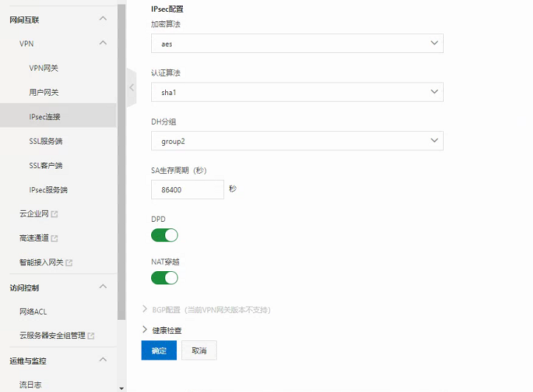Click the SA生存周期 input field
The width and height of the screenshot is (533, 392).
[187, 189]
